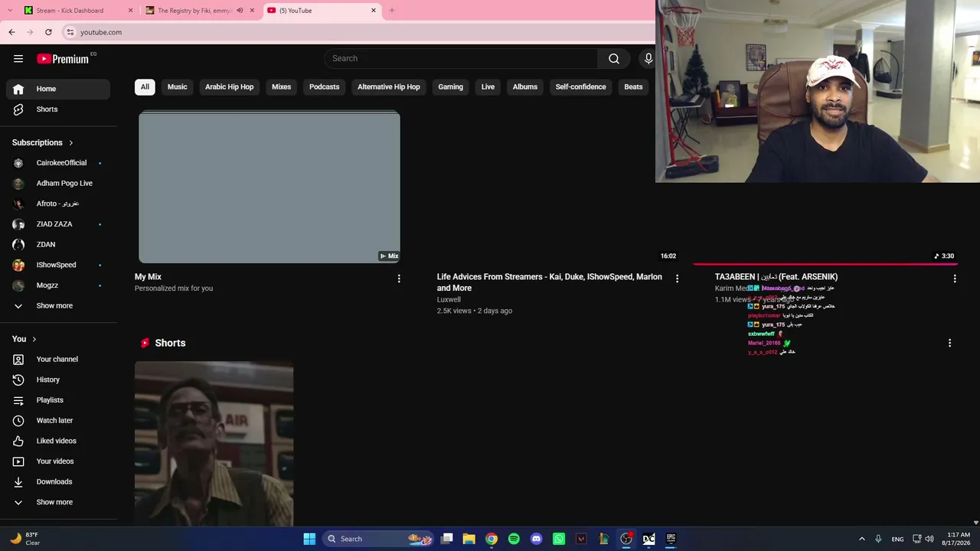Open Adham Pogo Live subscription
This screenshot has height=551, width=980.
(x=58, y=184)
